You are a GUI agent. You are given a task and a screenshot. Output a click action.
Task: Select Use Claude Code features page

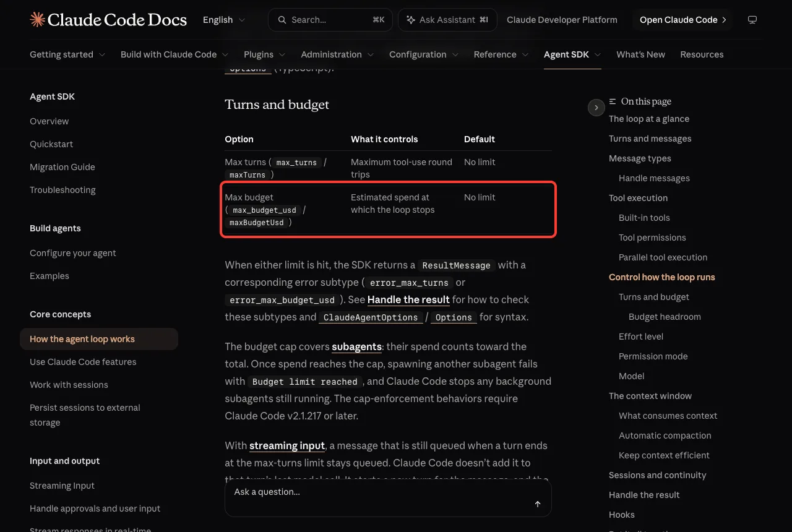[x=83, y=362]
